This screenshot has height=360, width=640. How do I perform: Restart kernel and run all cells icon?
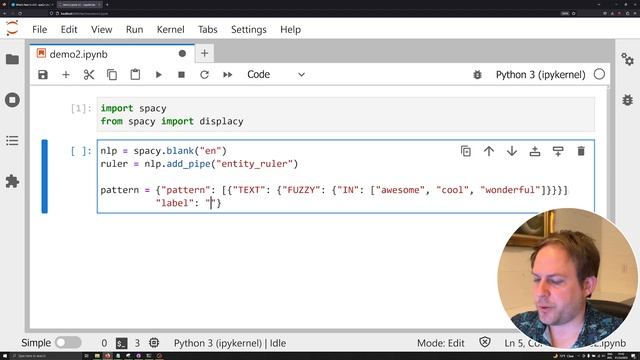[228, 75]
